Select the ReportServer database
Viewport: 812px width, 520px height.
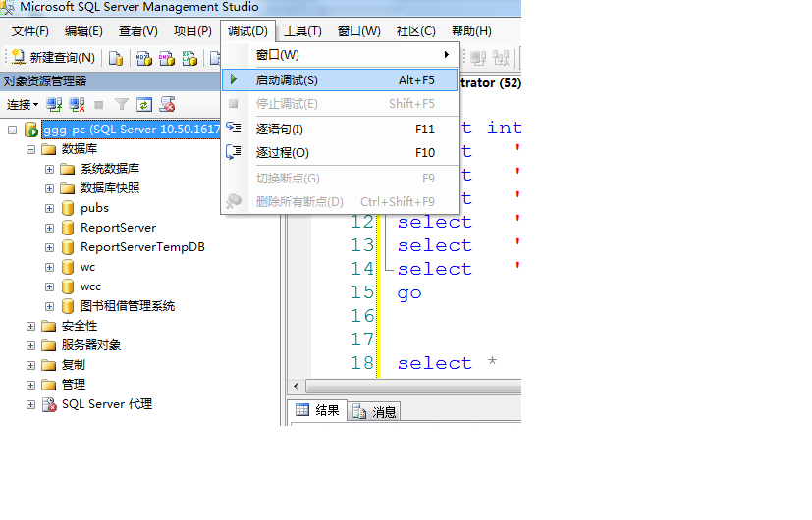(x=118, y=228)
